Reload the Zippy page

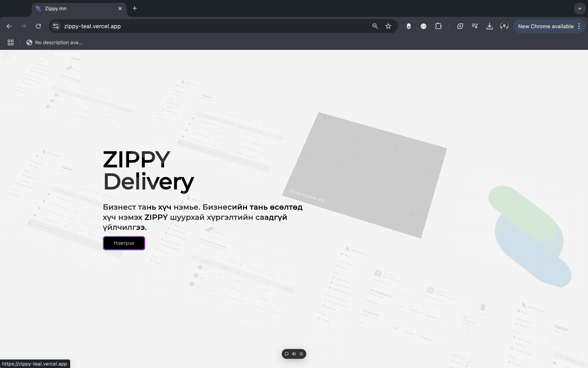click(x=38, y=26)
